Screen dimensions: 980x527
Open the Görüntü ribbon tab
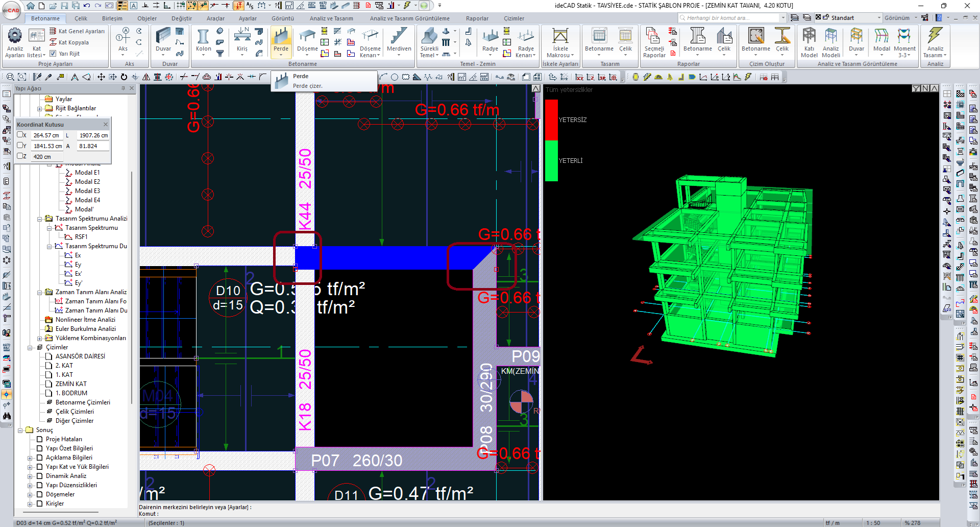[x=283, y=18]
